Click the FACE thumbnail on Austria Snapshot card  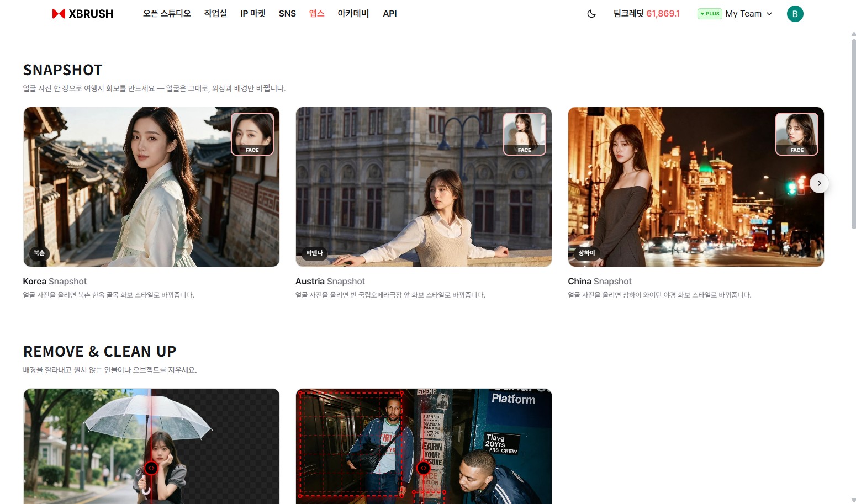(x=525, y=134)
